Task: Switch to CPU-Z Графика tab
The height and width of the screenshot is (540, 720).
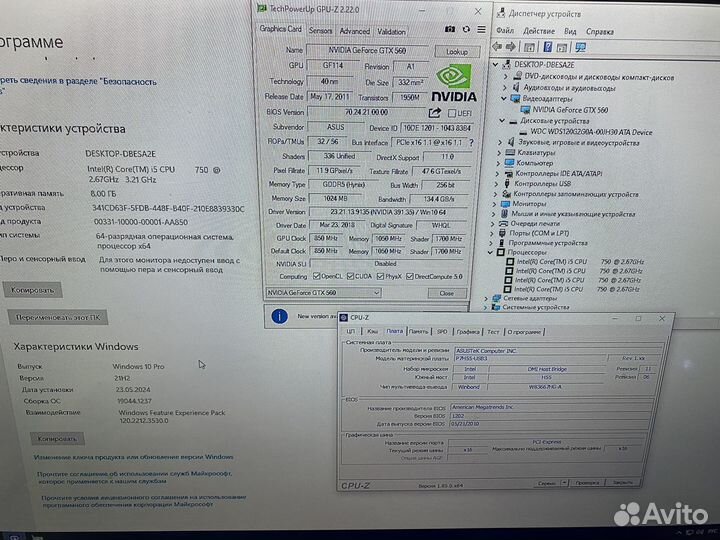Action: pos(468,332)
